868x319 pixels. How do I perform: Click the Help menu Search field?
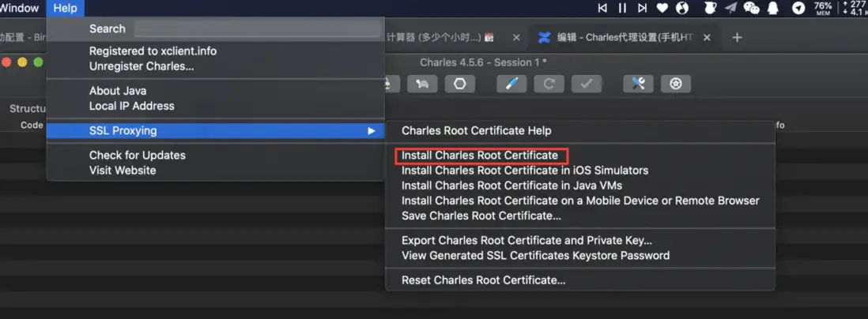pyautogui.click(x=258, y=28)
